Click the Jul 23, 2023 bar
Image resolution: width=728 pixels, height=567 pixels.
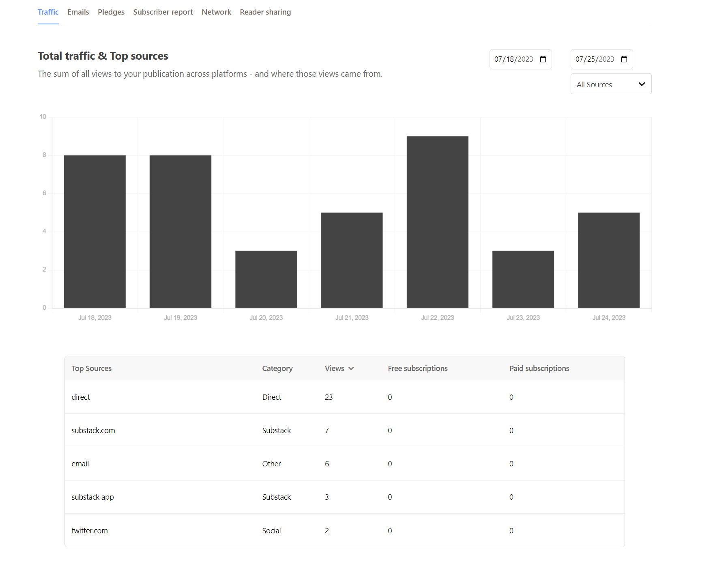523,279
